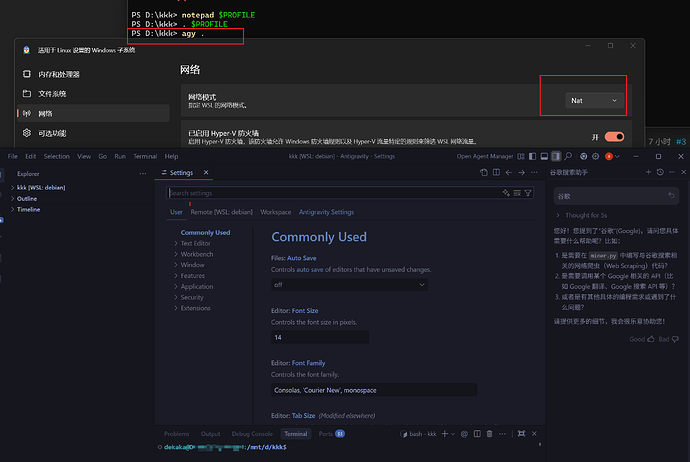Viewport: 690px width, 462px height.
Task: Expand Workbench settings category
Action: [x=197, y=254]
